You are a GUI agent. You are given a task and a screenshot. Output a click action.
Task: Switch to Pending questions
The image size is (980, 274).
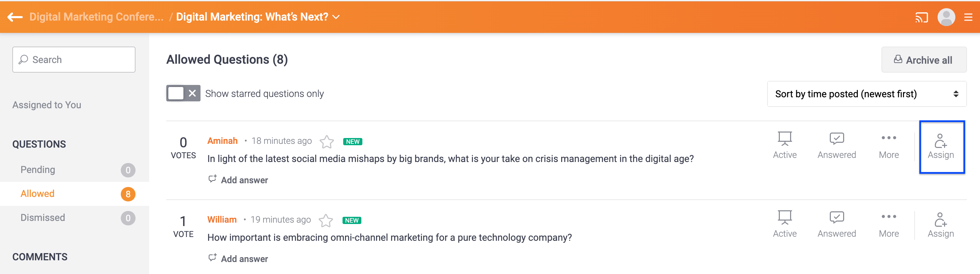[x=38, y=170]
